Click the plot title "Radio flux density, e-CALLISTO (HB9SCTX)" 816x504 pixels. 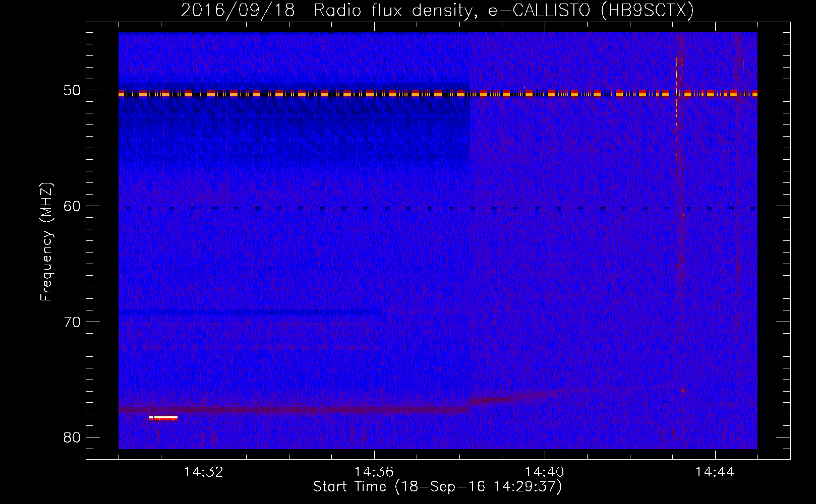click(504, 10)
